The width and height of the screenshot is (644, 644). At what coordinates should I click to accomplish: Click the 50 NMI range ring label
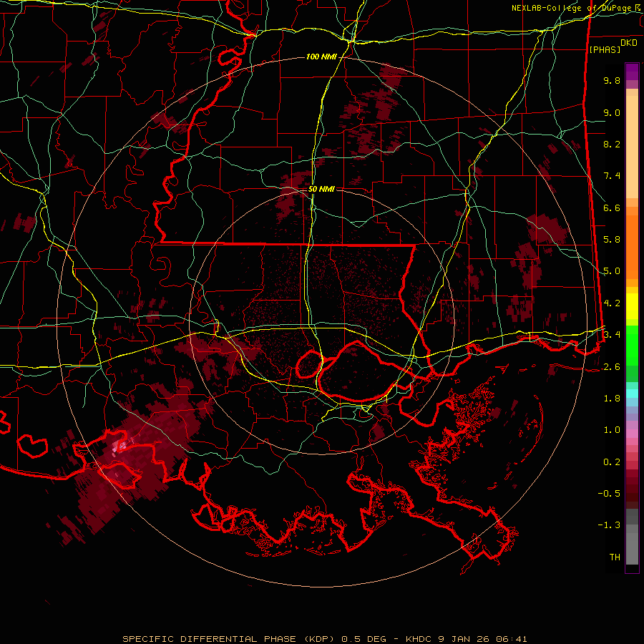321,189
